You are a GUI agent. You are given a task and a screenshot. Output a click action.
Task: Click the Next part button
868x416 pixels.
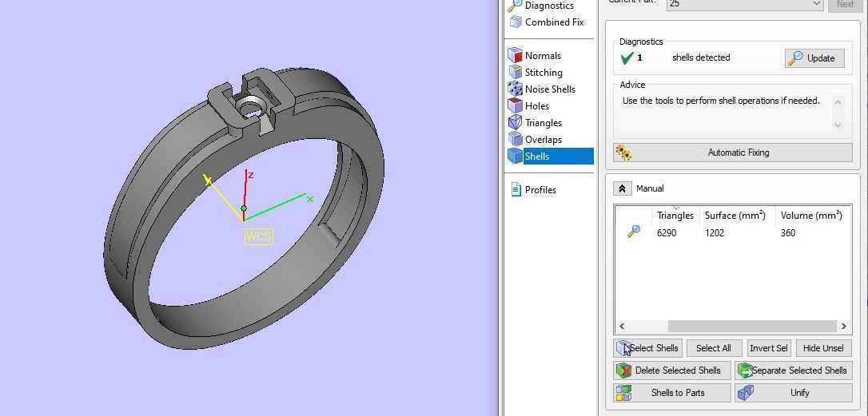tap(845, 5)
